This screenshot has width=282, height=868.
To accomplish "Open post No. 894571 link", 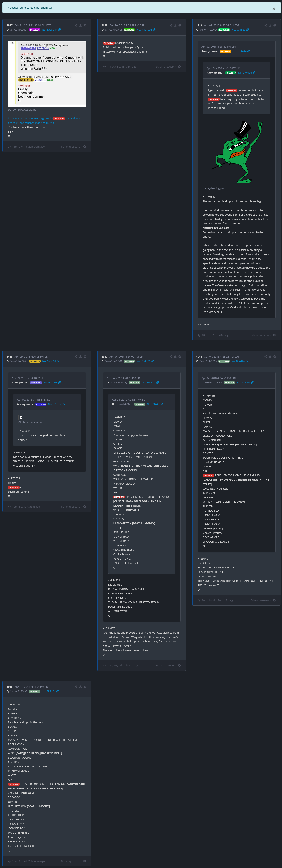I will click(143, 361).
